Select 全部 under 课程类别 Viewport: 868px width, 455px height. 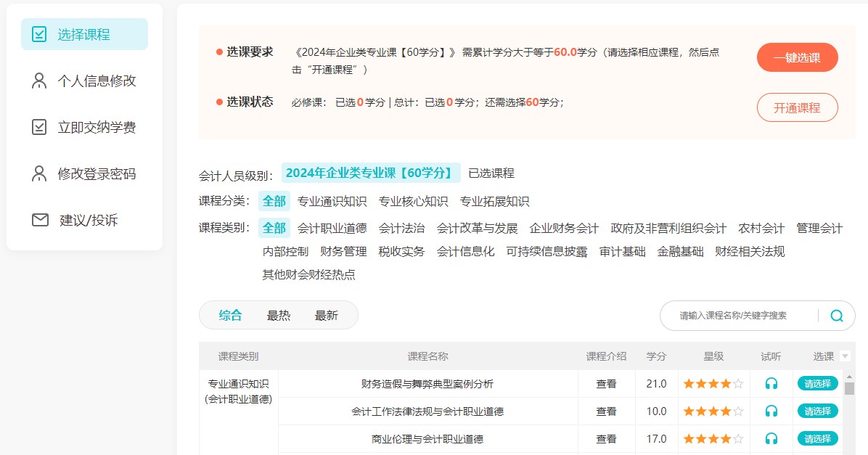pyautogui.click(x=274, y=228)
